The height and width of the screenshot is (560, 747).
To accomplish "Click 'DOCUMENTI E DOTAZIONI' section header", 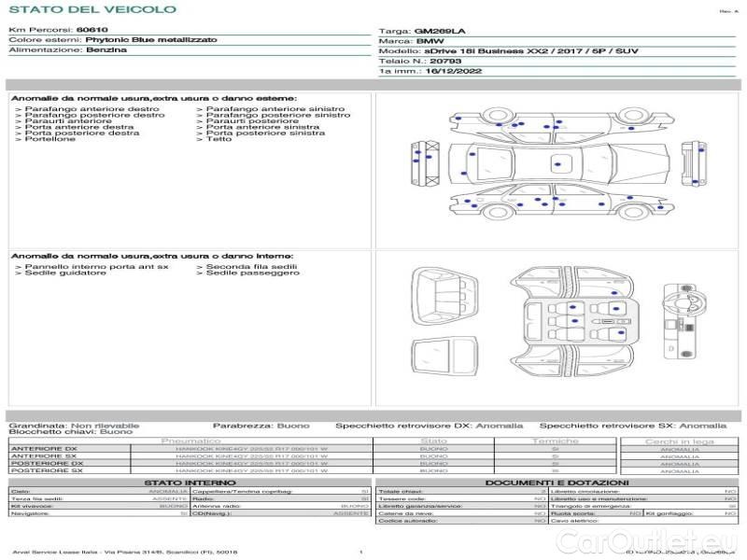I will point(557,483).
